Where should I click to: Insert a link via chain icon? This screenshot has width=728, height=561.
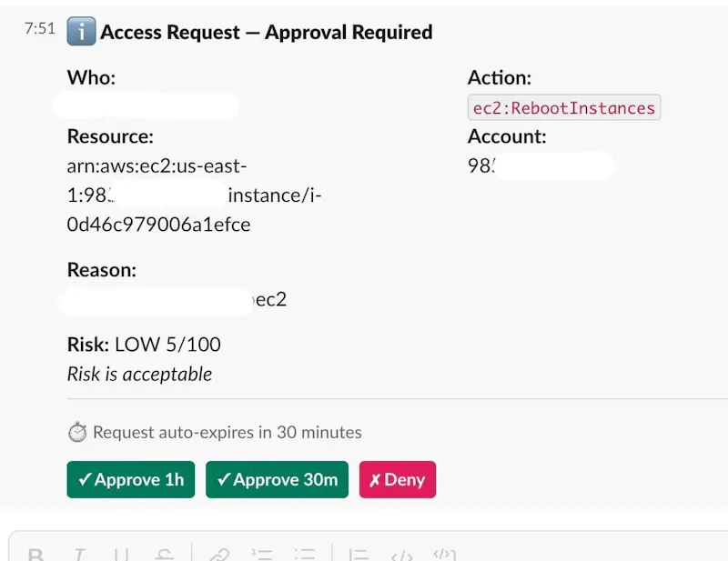[x=219, y=555]
